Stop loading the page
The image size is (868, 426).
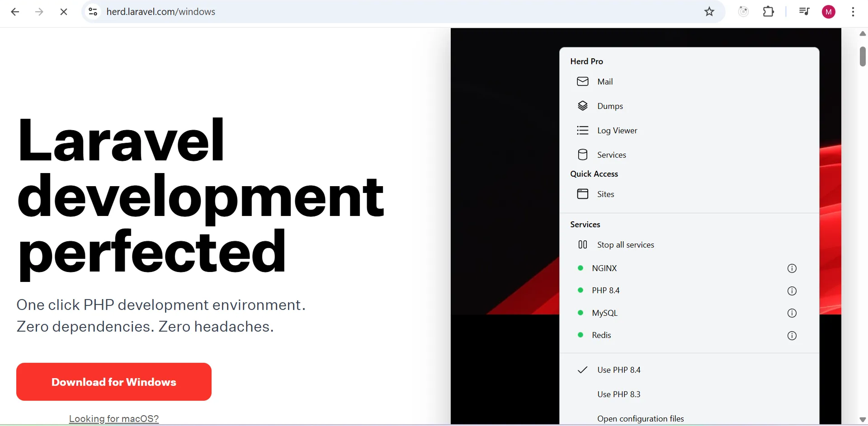(64, 12)
